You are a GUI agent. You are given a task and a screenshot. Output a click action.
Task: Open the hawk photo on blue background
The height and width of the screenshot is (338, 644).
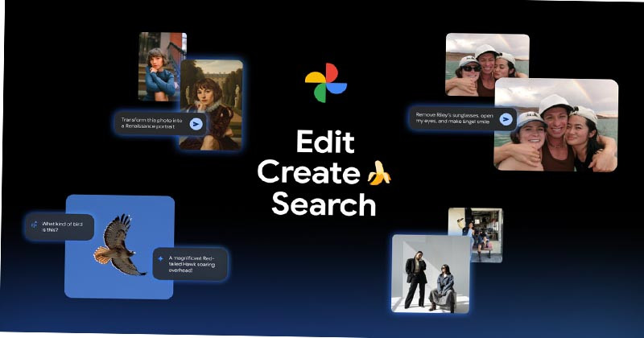[x=119, y=247]
